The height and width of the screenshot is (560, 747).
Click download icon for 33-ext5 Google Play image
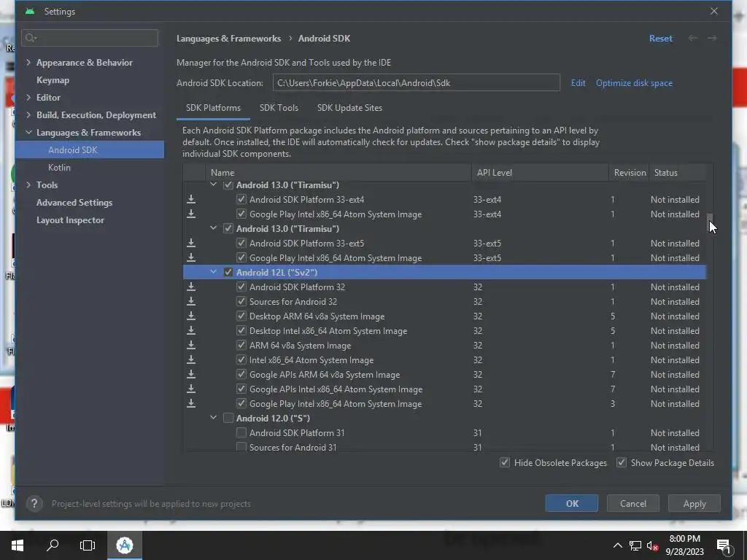191,258
